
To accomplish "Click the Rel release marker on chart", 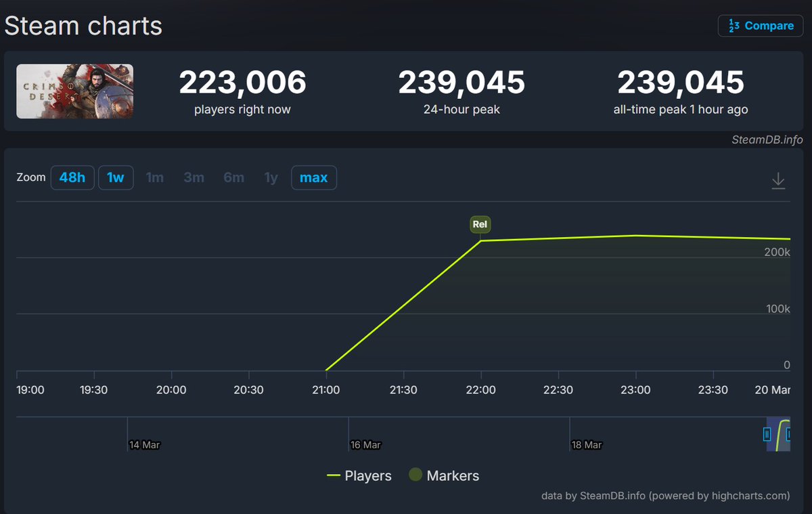I will click(480, 225).
